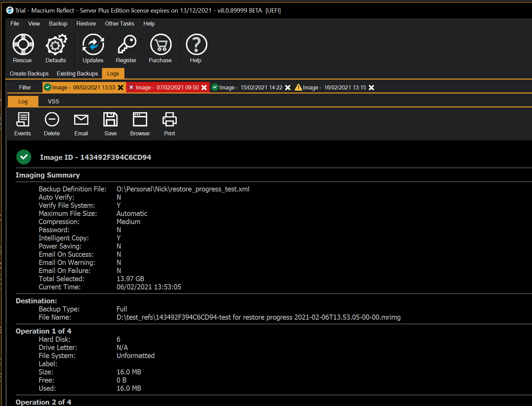Image resolution: width=532 pixels, height=406 pixels.
Task: Open the Help menu in menu bar
Action: [x=149, y=23]
